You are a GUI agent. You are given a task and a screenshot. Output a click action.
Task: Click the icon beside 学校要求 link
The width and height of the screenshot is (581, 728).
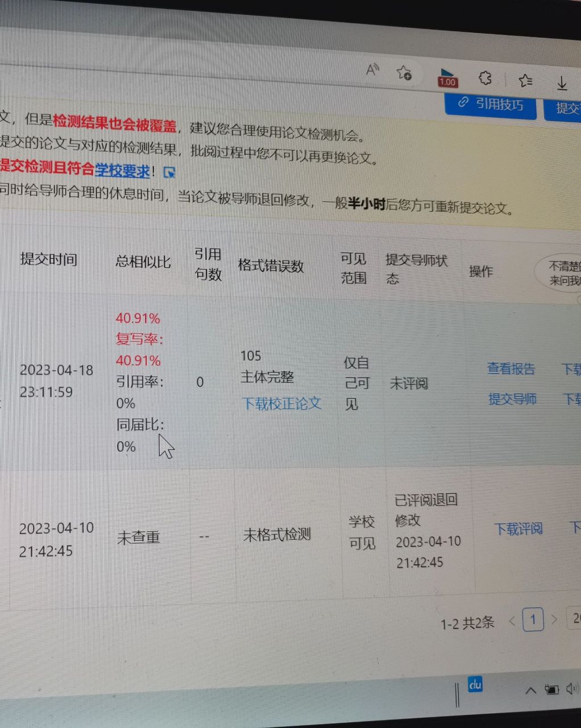point(169,171)
